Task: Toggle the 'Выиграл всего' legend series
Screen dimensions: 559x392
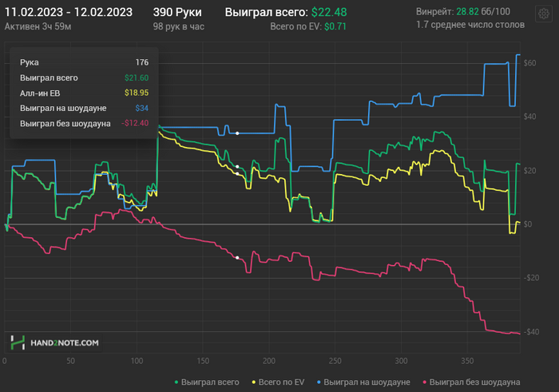Action: [x=207, y=382]
